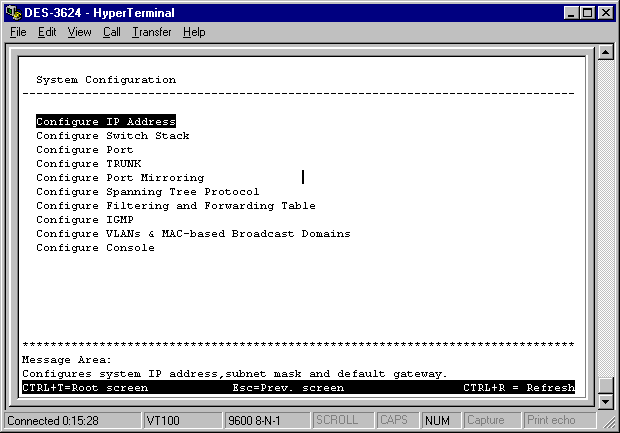Screen dimensions: 620x433
Task: Select Configure Spanning Tree Protocol
Action: 148,192
